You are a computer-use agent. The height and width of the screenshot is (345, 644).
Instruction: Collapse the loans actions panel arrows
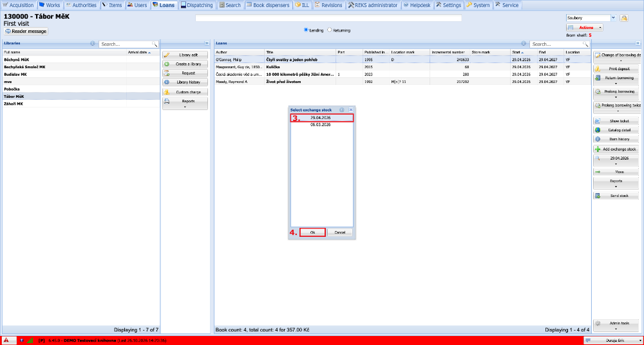[x=638, y=43]
